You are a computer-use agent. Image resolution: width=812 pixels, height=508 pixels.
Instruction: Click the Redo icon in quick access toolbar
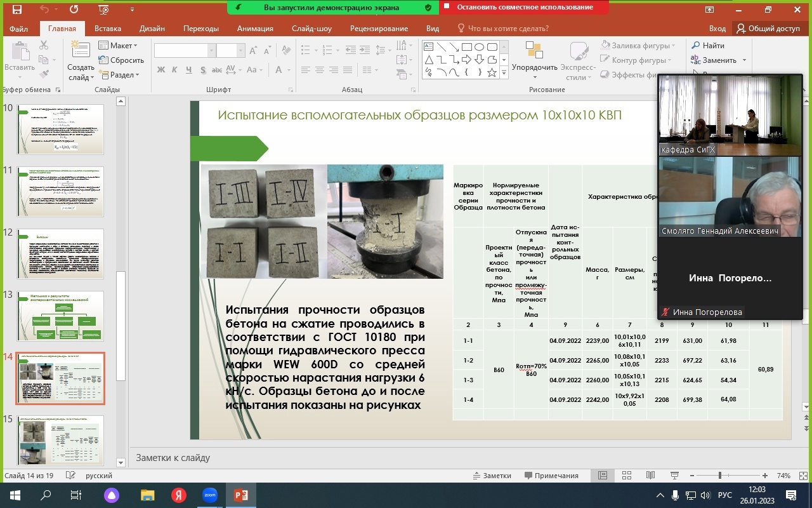[74, 9]
